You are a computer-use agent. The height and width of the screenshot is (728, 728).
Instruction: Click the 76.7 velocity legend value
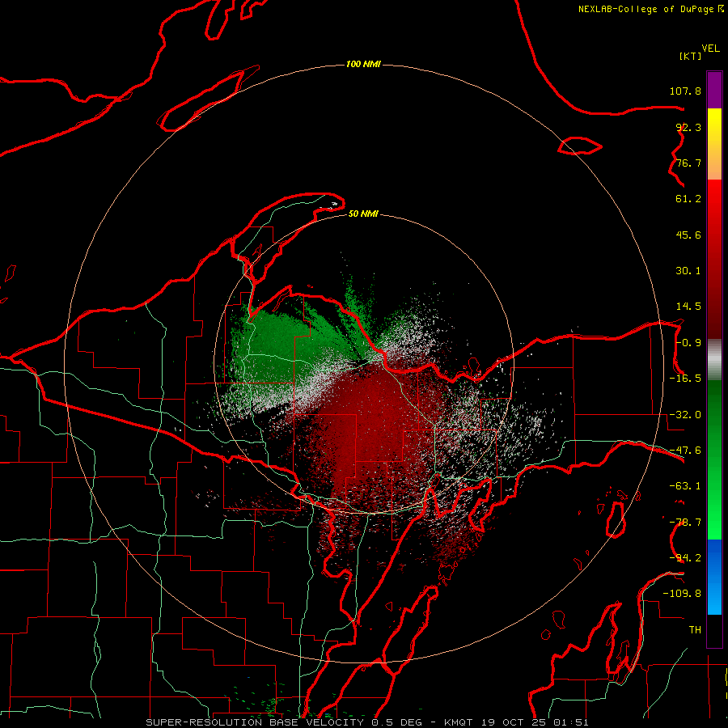688,163
